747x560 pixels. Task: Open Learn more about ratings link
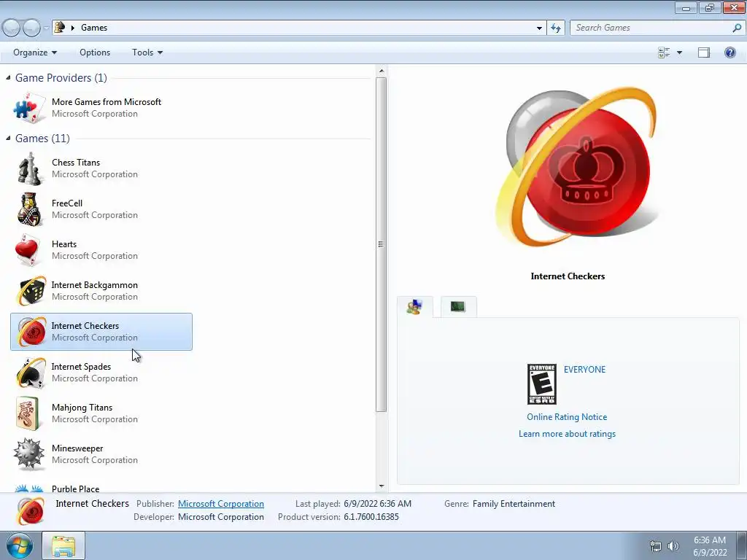point(567,434)
